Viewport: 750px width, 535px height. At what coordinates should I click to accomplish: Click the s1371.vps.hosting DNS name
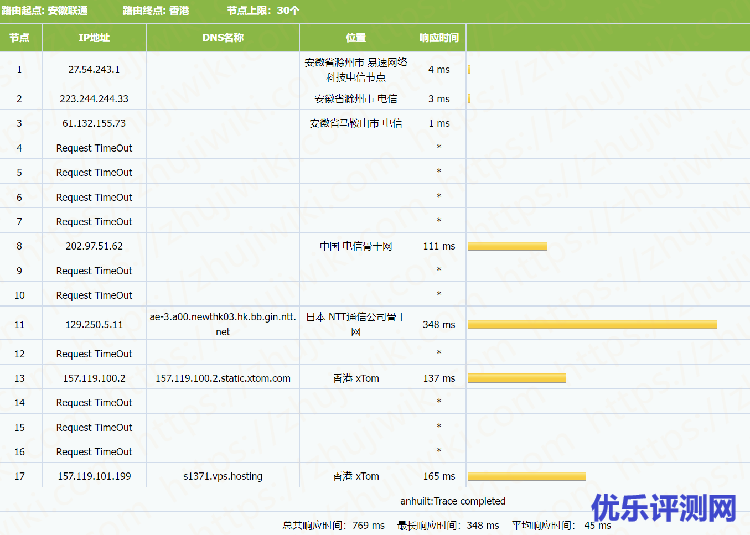[223, 477]
